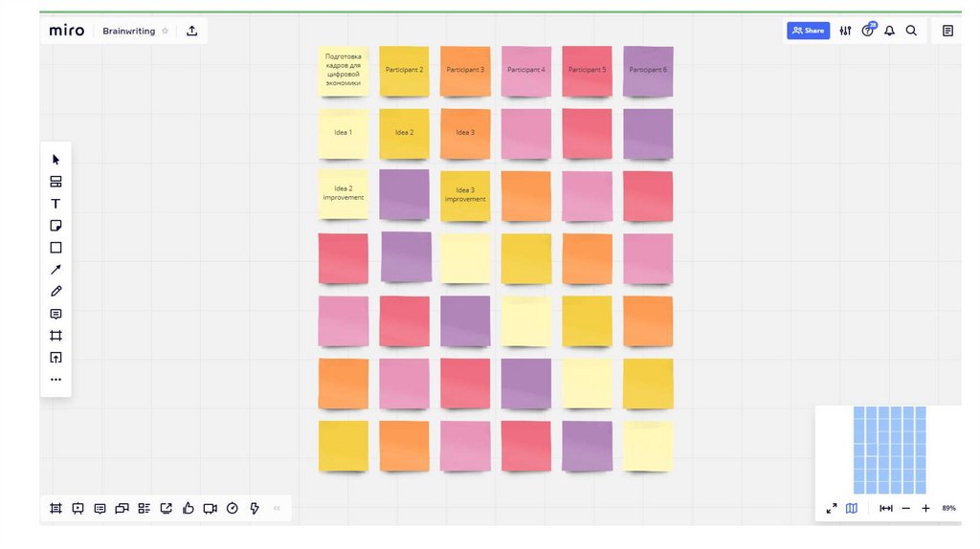Expand more tools with ellipsis
Screen dimensions: 980x549
tap(56, 380)
